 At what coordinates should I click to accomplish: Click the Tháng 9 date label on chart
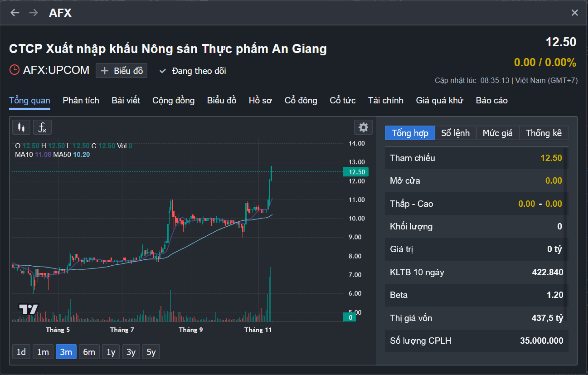click(191, 330)
